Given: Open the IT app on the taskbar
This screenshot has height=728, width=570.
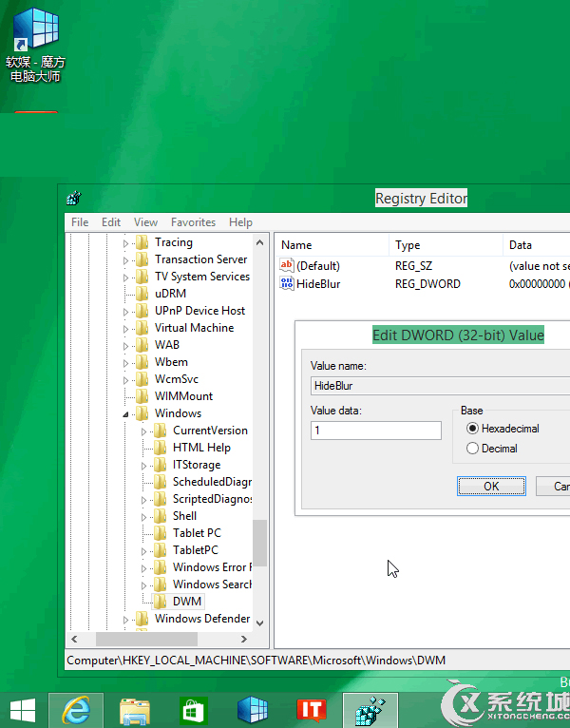Looking at the screenshot, I should coord(312,710).
